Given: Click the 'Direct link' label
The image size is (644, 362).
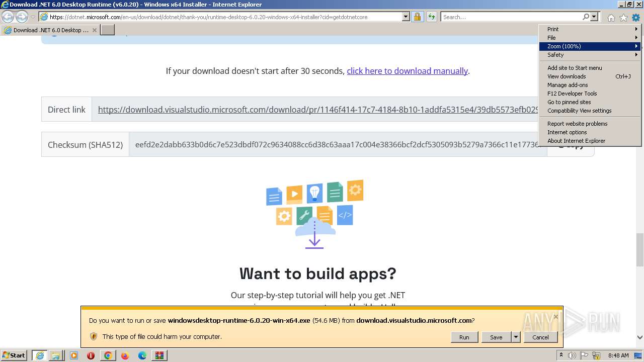Looking at the screenshot, I should (x=66, y=110).
